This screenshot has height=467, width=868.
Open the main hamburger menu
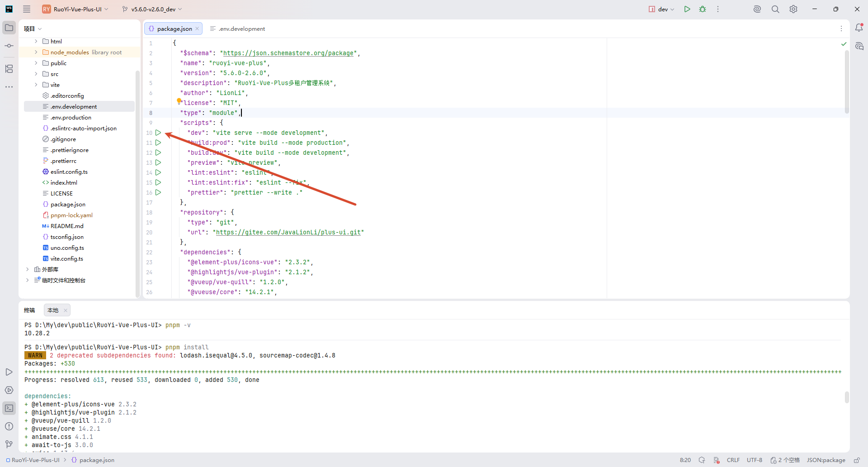point(27,9)
